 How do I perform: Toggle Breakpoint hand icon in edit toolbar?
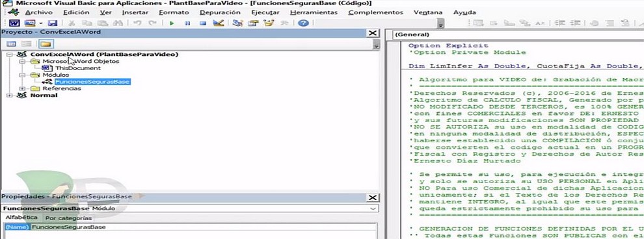tap(595, 23)
